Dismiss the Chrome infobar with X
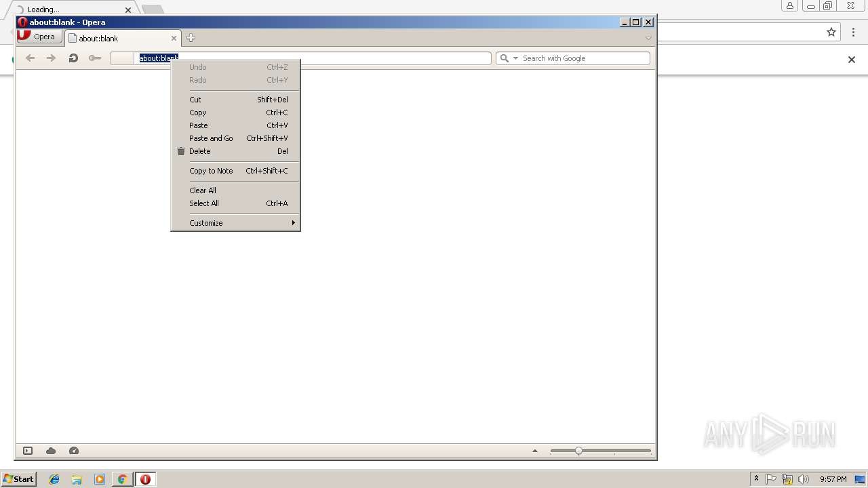Image resolution: width=868 pixels, height=488 pixels. pyautogui.click(x=852, y=60)
